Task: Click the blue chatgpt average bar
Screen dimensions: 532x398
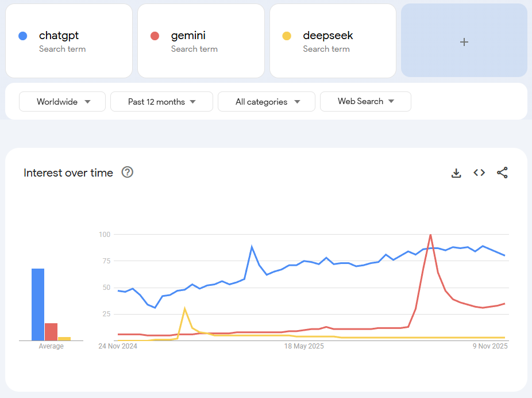Action: coord(38,305)
